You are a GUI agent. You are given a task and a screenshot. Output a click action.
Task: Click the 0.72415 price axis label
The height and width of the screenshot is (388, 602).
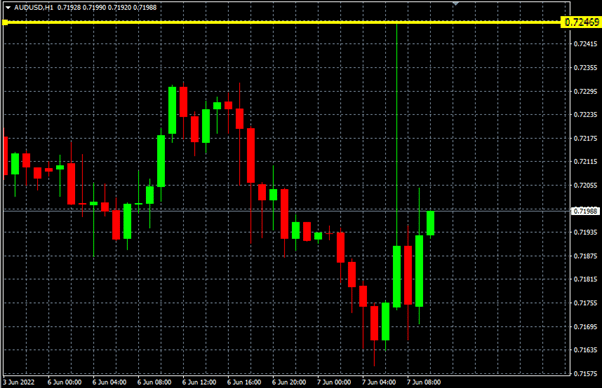(x=585, y=44)
